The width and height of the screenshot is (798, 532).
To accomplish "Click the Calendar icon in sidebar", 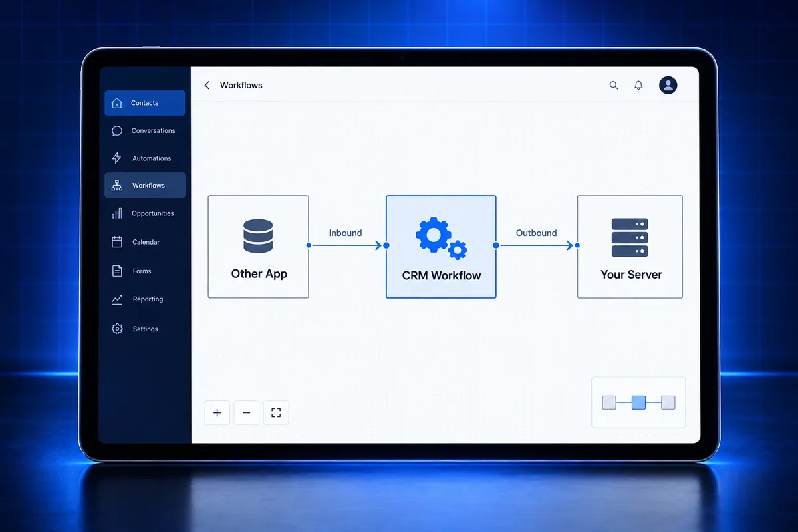I will click(x=117, y=242).
